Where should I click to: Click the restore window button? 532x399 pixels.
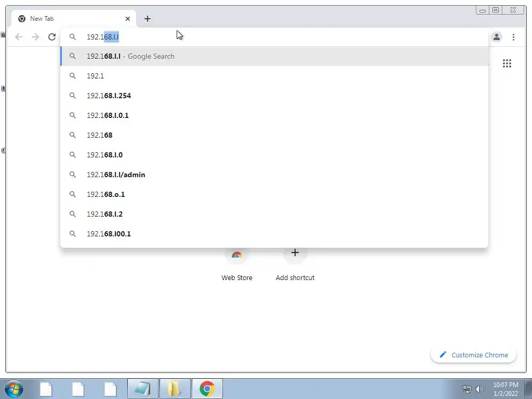coord(496,10)
